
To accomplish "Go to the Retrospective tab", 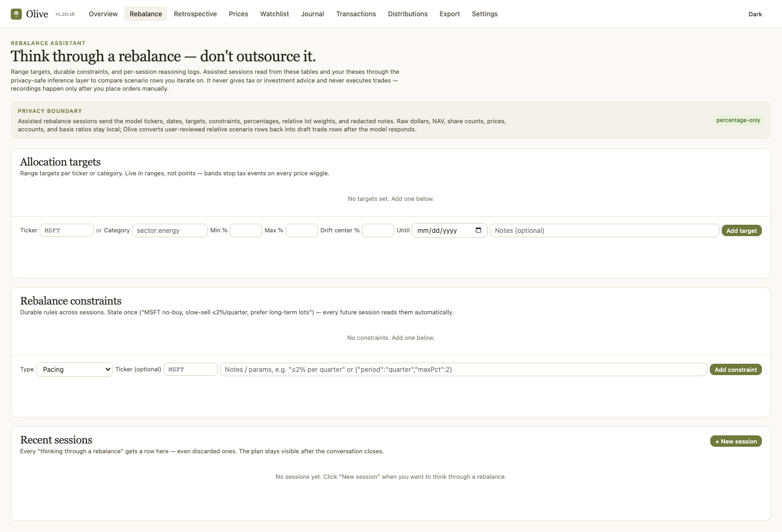I will [195, 14].
